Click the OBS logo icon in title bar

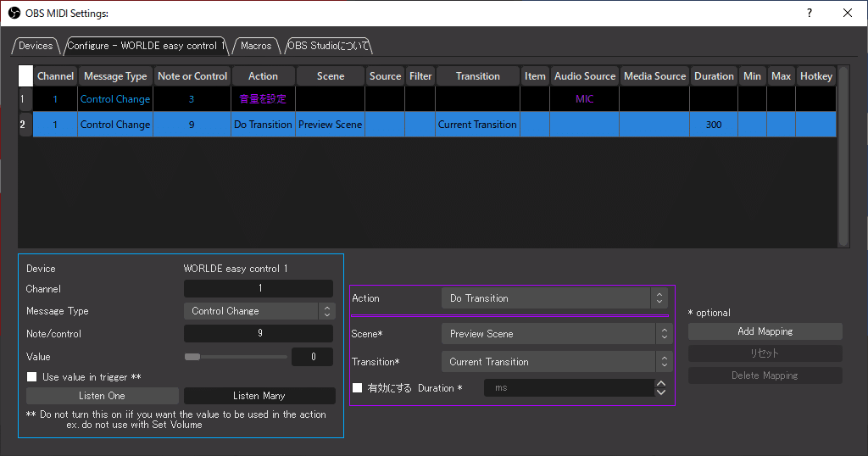click(x=14, y=13)
